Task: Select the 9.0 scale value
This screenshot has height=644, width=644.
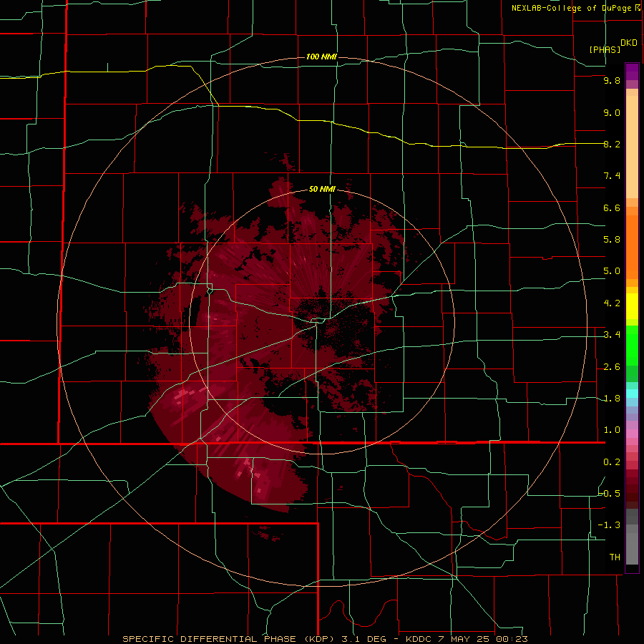Action: (x=612, y=112)
